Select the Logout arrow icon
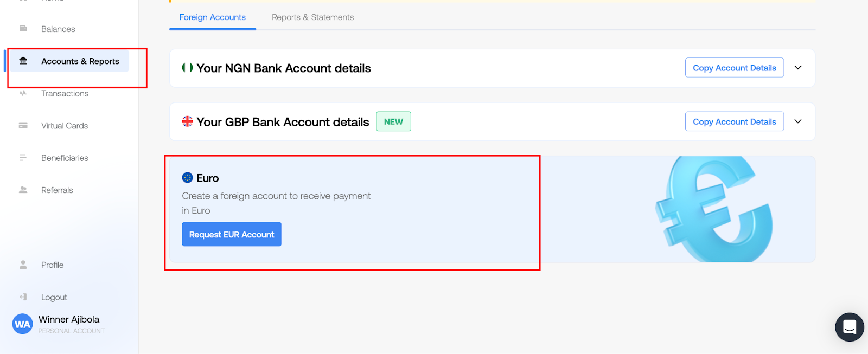868x354 pixels. pos(23,297)
